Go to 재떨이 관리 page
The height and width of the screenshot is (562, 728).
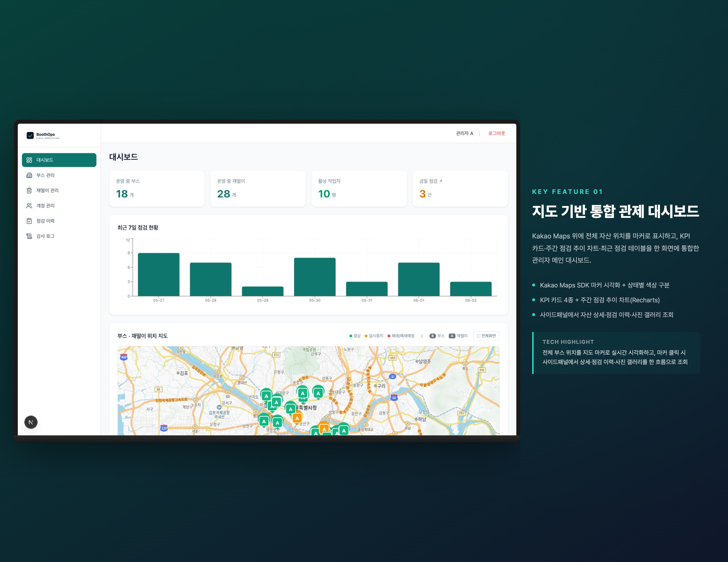[59, 190]
